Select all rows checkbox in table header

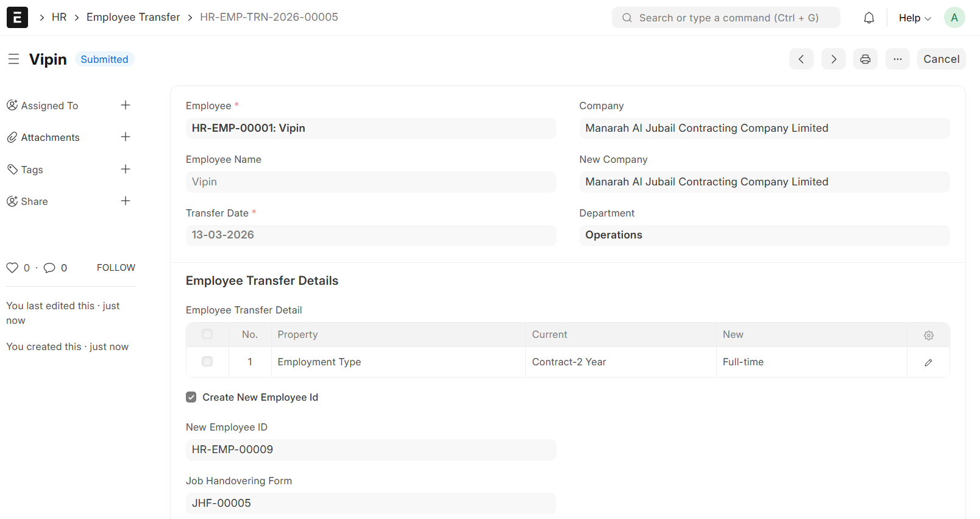click(207, 334)
